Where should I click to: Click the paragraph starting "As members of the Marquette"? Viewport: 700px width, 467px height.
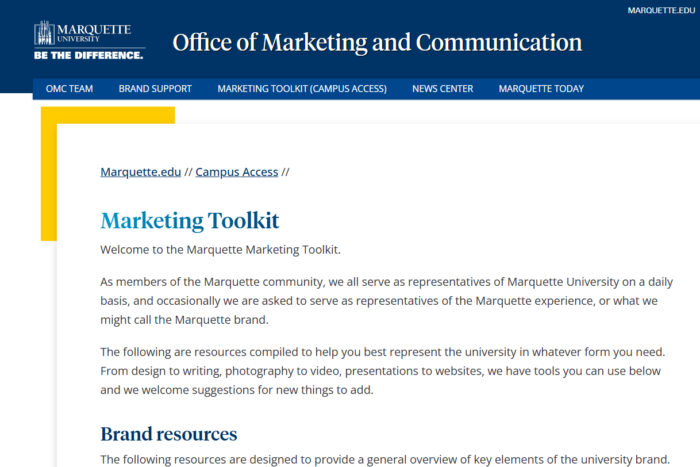tap(386, 301)
